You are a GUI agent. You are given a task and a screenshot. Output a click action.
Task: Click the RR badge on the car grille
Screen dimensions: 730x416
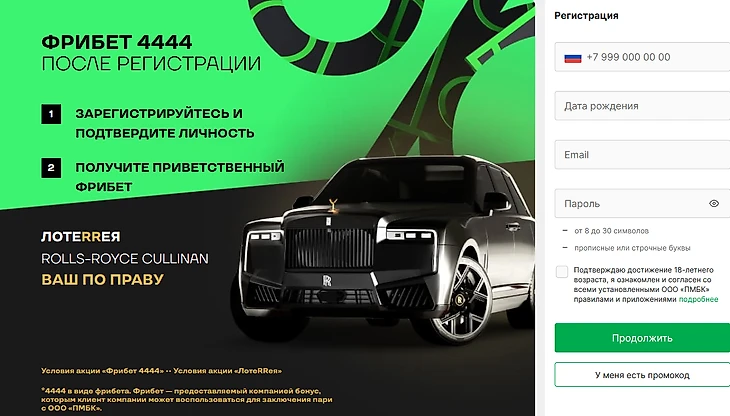pyautogui.click(x=327, y=280)
